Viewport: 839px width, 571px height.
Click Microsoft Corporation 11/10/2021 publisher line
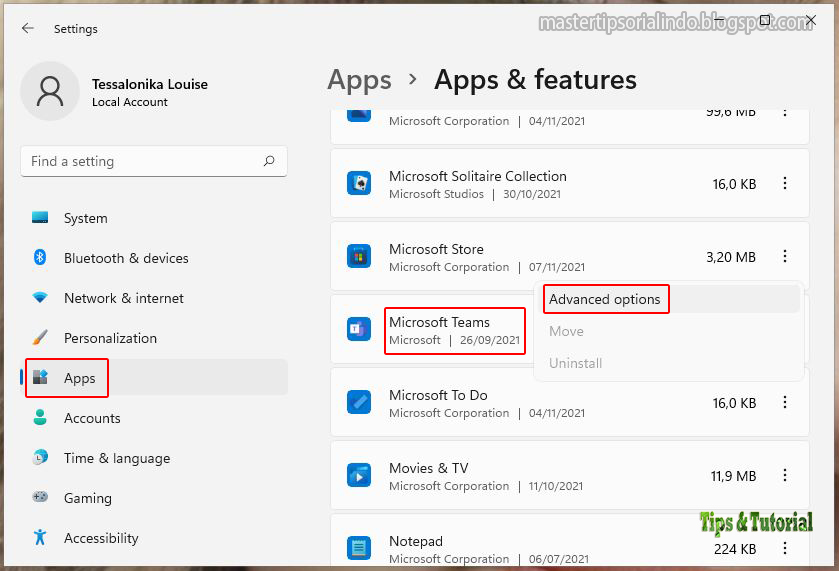486,486
